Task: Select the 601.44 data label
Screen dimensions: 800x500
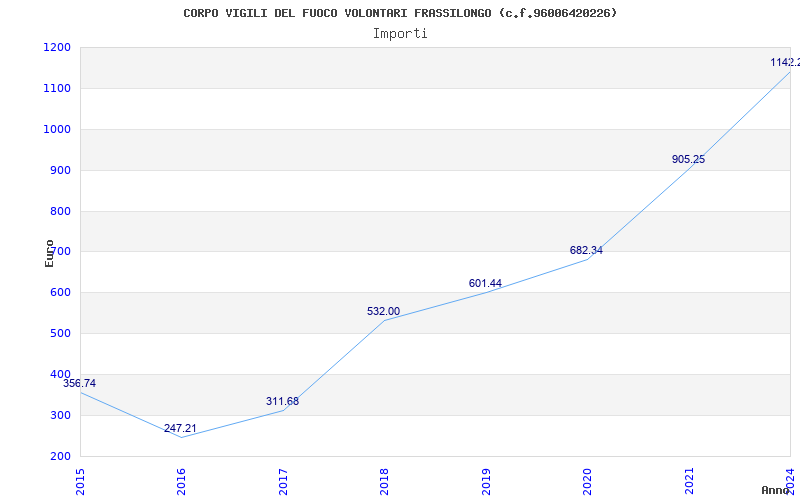Action: pyautogui.click(x=485, y=283)
